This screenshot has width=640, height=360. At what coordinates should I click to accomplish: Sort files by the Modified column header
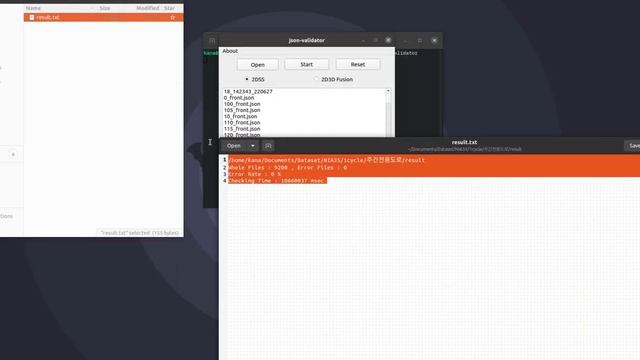point(147,8)
